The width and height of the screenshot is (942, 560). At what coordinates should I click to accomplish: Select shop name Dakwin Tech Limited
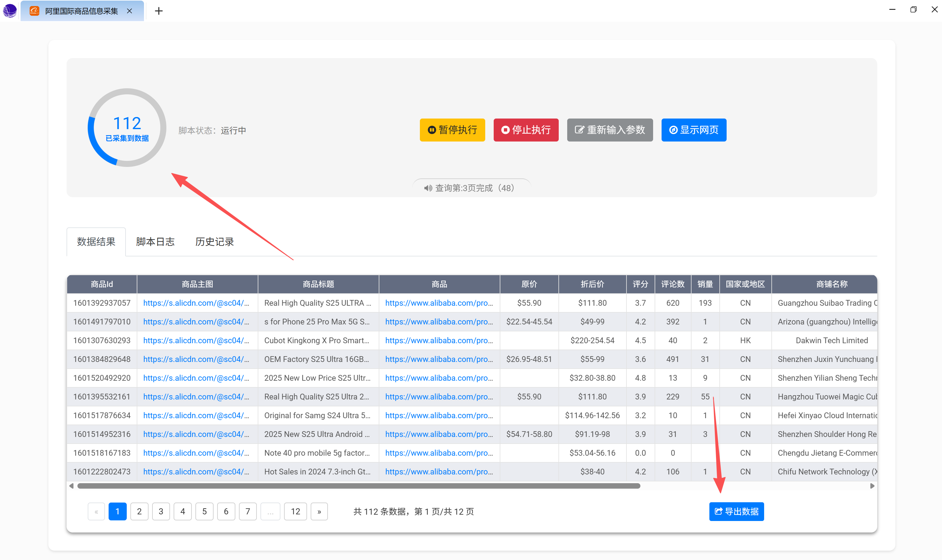click(831, 340)
